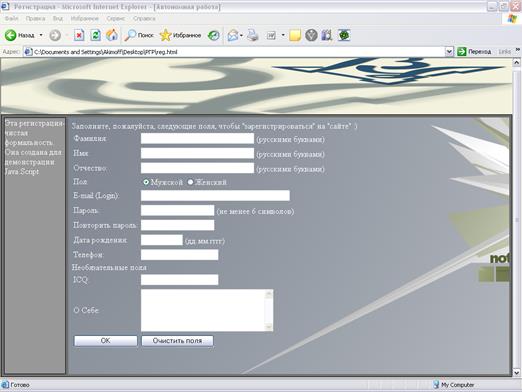Click the green Назад back arrow

click(x=11, y=35)
